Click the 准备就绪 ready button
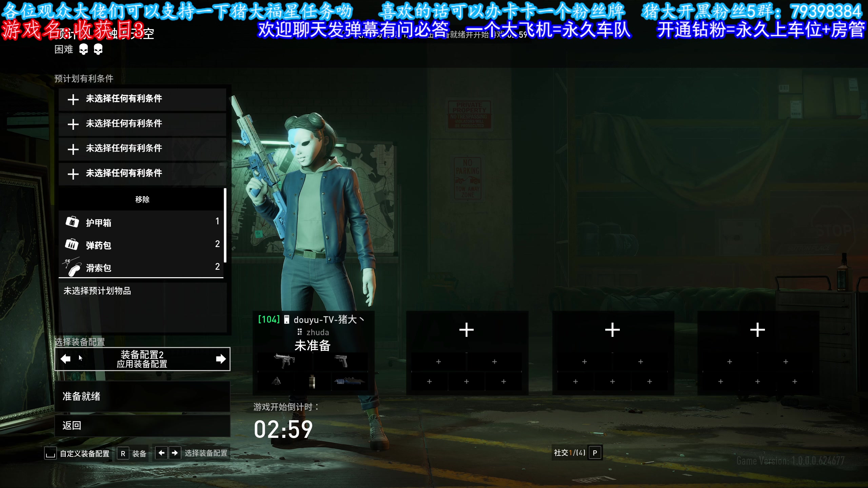The image size is (868, 488). click(x=142, y=396)
